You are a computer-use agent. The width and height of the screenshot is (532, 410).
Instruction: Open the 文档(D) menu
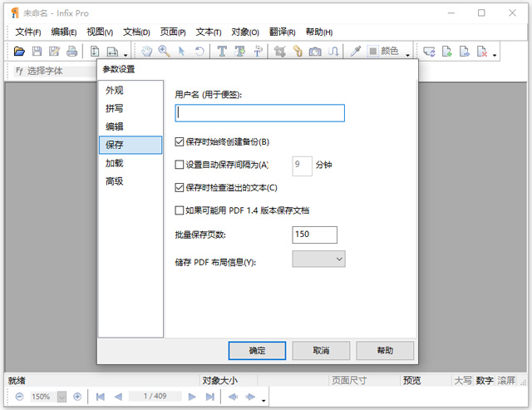click(136, 32)
